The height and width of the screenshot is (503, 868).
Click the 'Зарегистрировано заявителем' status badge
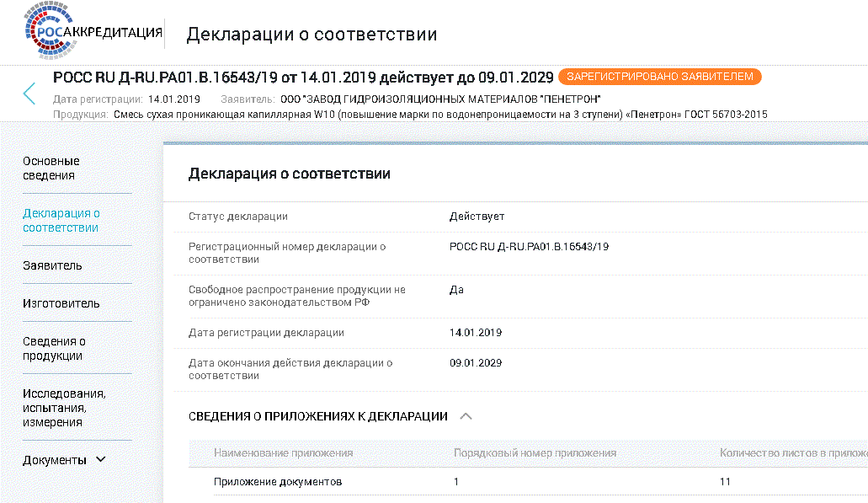pos(660,77)
